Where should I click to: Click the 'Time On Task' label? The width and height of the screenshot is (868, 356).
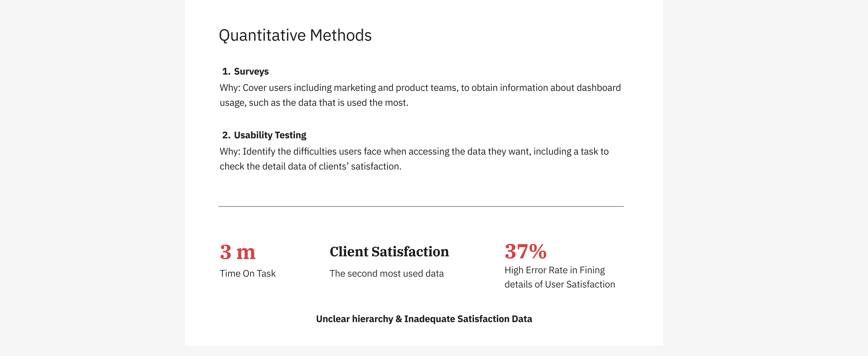coord(248,273)
